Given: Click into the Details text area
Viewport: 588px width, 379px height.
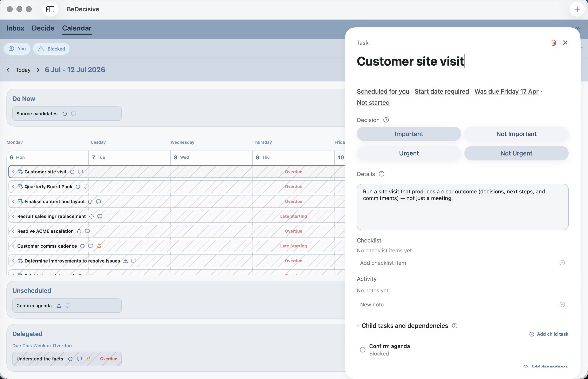Looking at the screenshot, I should click(462, 207).
